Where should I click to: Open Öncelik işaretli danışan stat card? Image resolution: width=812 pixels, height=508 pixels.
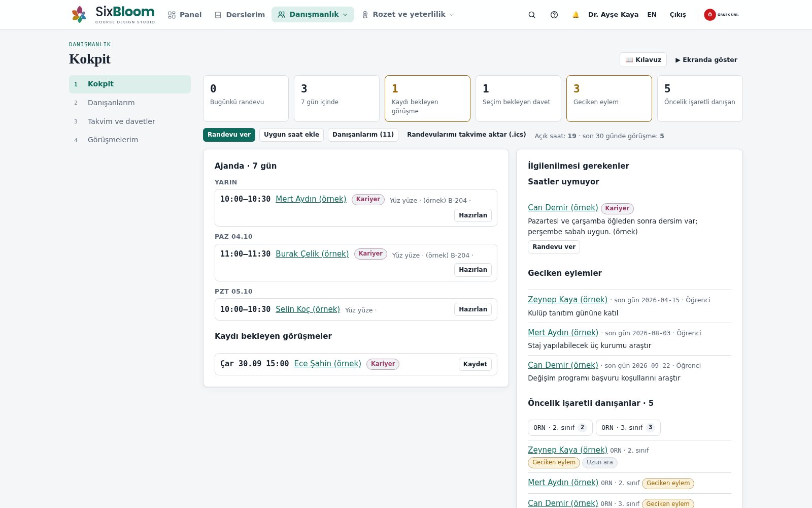(x=700, y=99)
